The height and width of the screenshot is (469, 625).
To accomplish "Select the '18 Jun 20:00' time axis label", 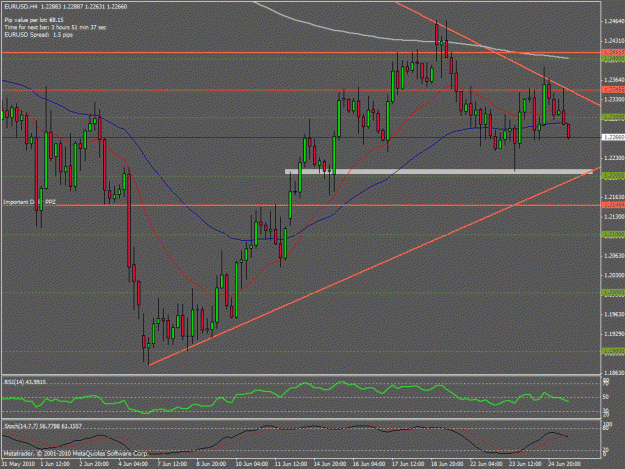I will 447,464.
